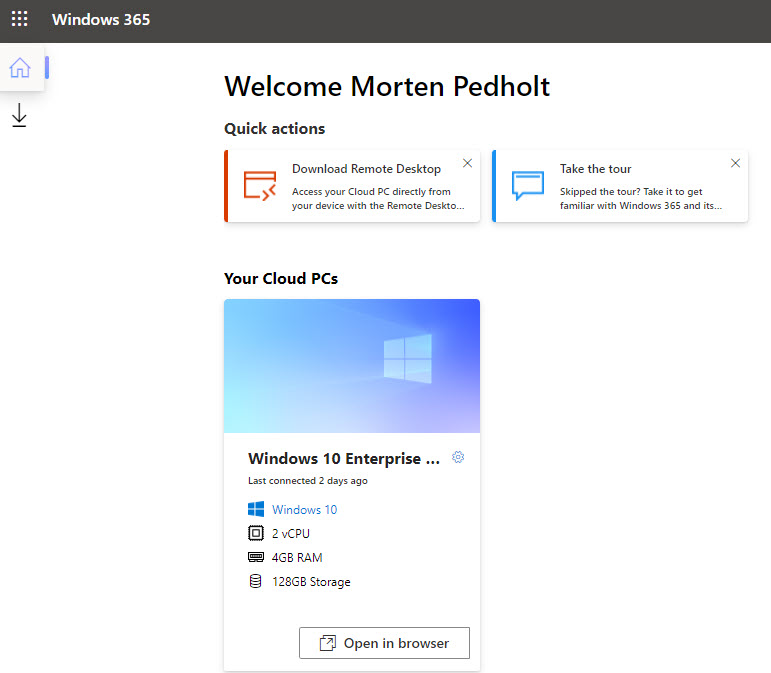
Task: Click the Your Cloud PCs heading
Action: coord(281,279)
